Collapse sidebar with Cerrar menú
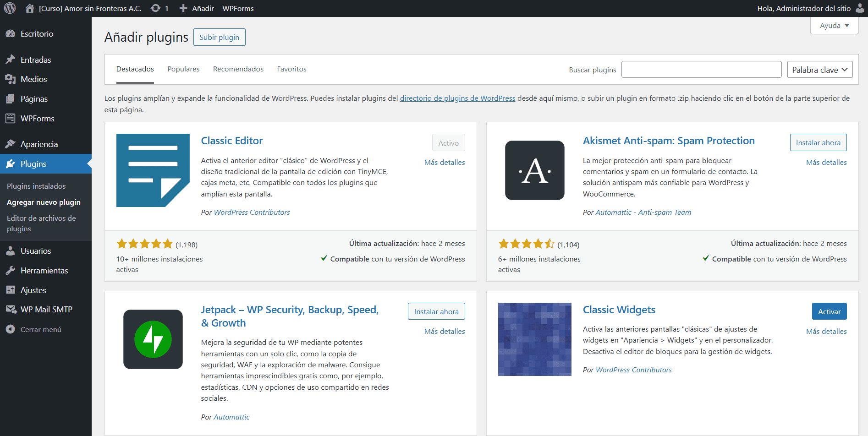 40,330
